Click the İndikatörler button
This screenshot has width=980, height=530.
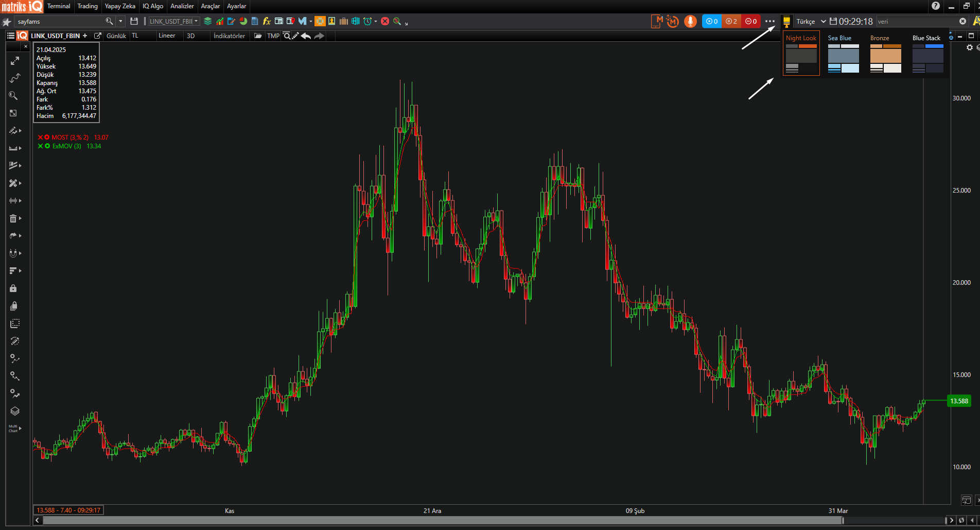(229, 36)
